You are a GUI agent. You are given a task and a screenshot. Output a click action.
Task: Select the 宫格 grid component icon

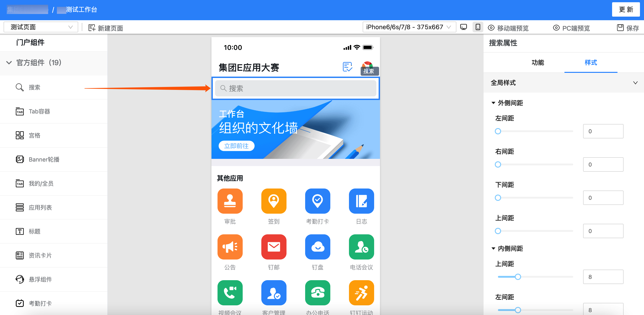[20, 135]
